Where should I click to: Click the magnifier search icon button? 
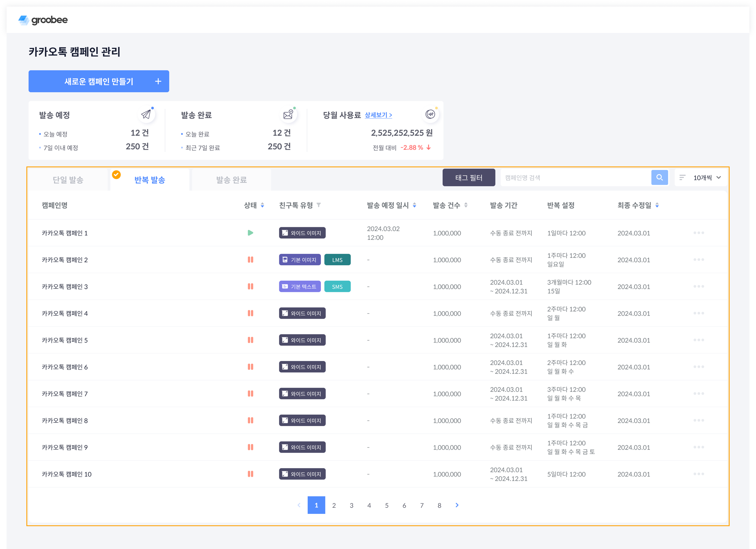click(659, 177)
